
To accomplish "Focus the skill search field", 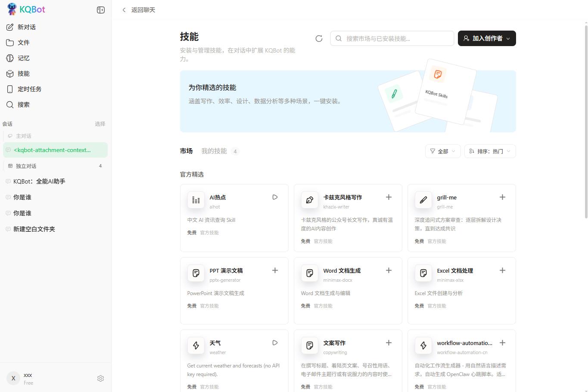I will tap(392, 38).
